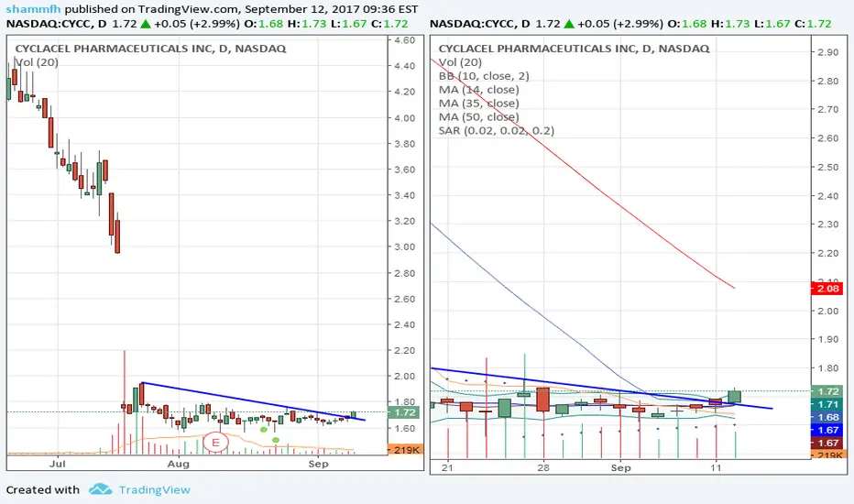Screen dimensions: 854x504
Task: Click the Created with text in footer
Action: tap(42, 490)
